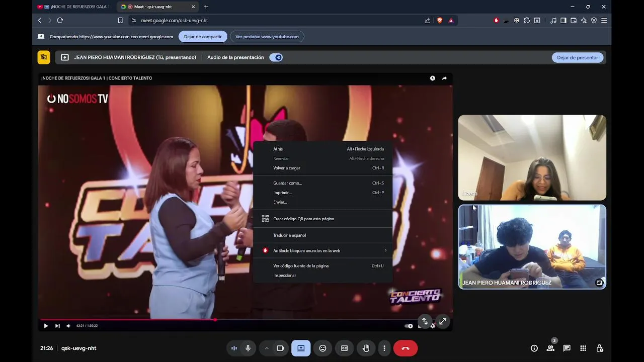Open AdBlock extension hand icon in toolbar
The height and width of the screenshot is (362, 644).
pos(496,20)
